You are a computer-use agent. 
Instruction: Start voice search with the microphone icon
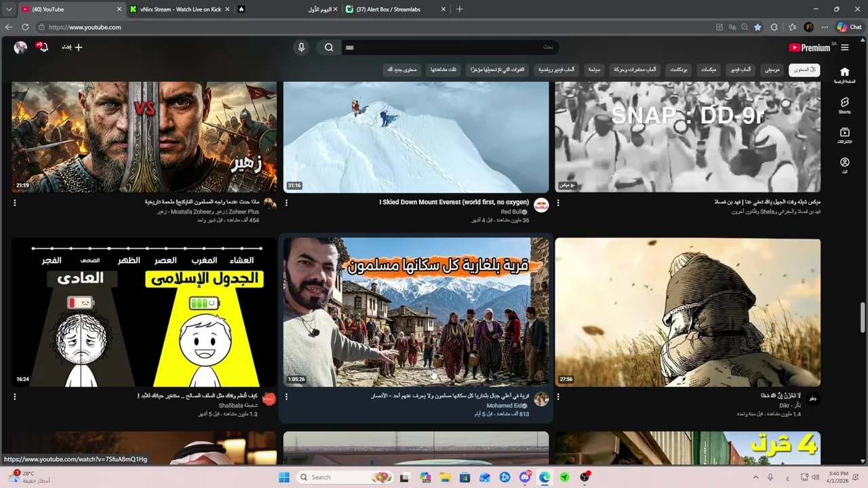[302, 47]
